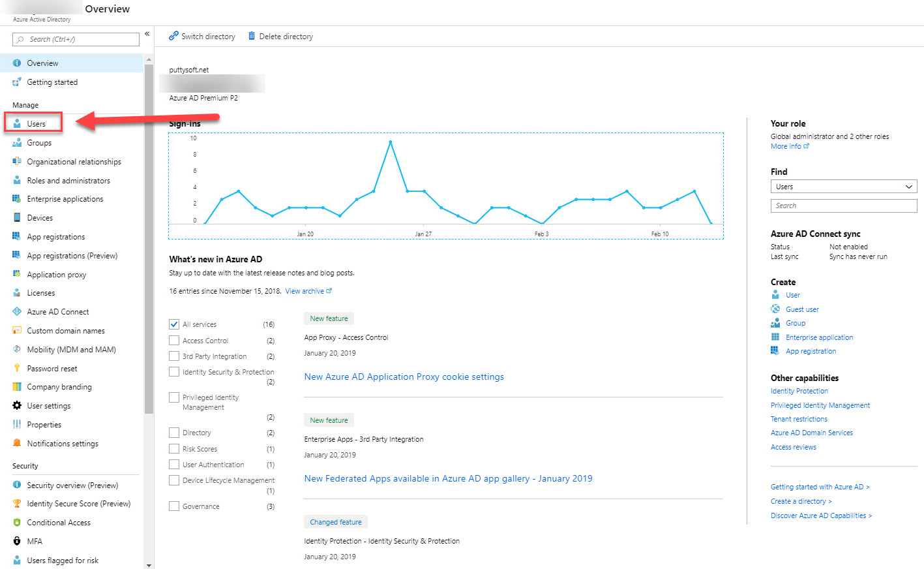The width and height of the screenshot is (924, 569).
Task: Click the Properties bars icon
Action: (x=17, y=425)
